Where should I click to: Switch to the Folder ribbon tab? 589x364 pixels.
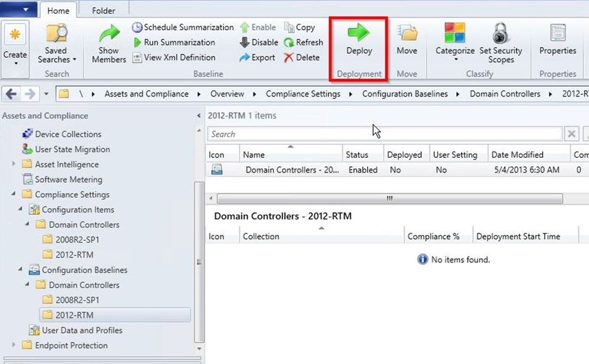103,11
